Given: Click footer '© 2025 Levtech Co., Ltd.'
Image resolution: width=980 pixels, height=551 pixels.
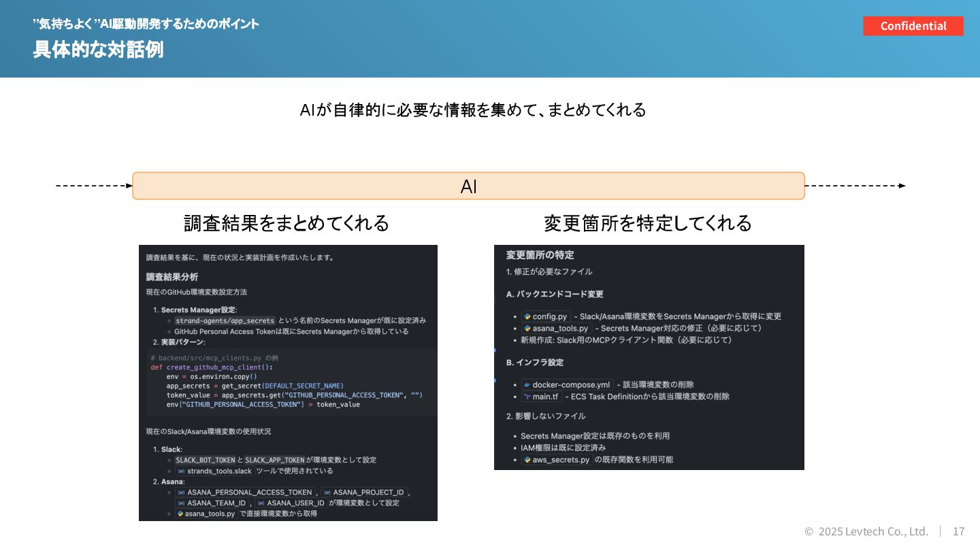Looking at the screenshot, I should coord(866,531).
